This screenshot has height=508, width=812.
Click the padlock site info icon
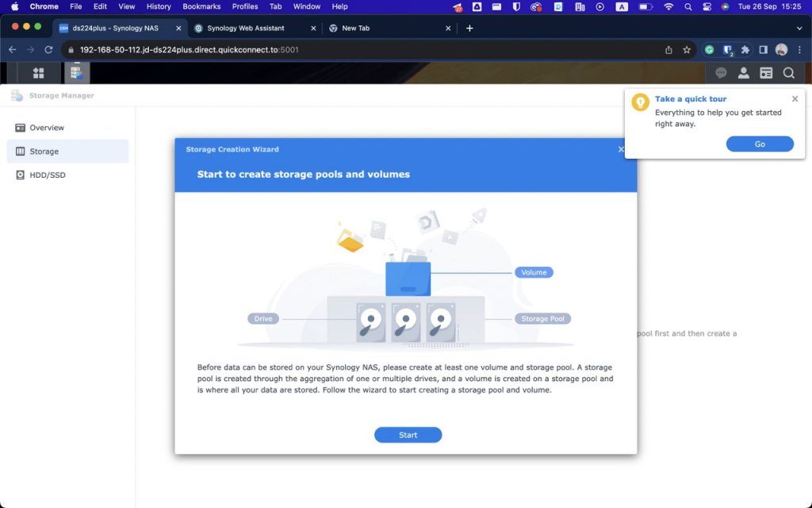pyautogui.click(x=71, y=50)
